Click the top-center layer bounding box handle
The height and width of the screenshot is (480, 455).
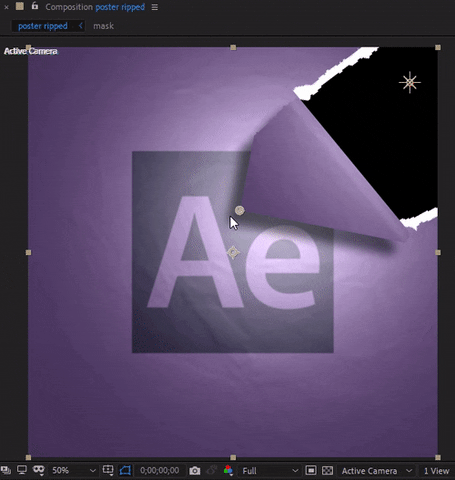click(233, 48)
